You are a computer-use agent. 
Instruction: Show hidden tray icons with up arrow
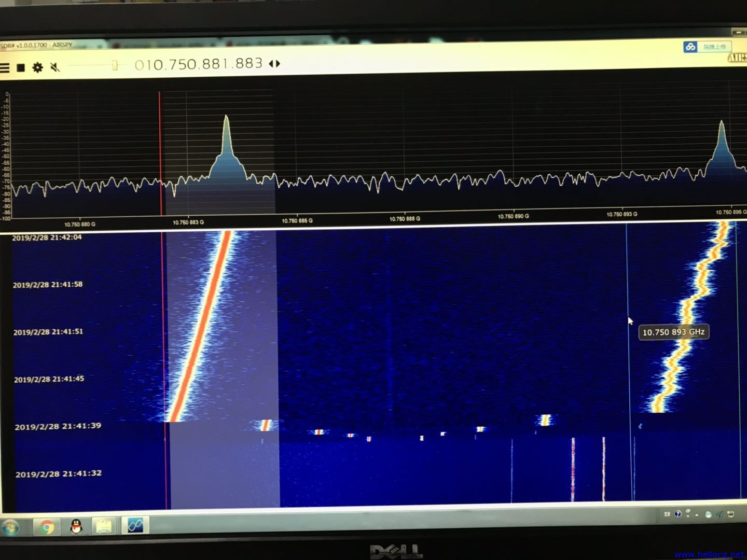(x=697, y=514)
